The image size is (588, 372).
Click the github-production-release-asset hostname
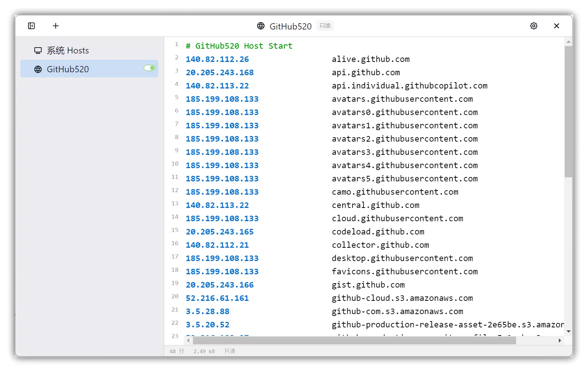[x=448, y=324]
